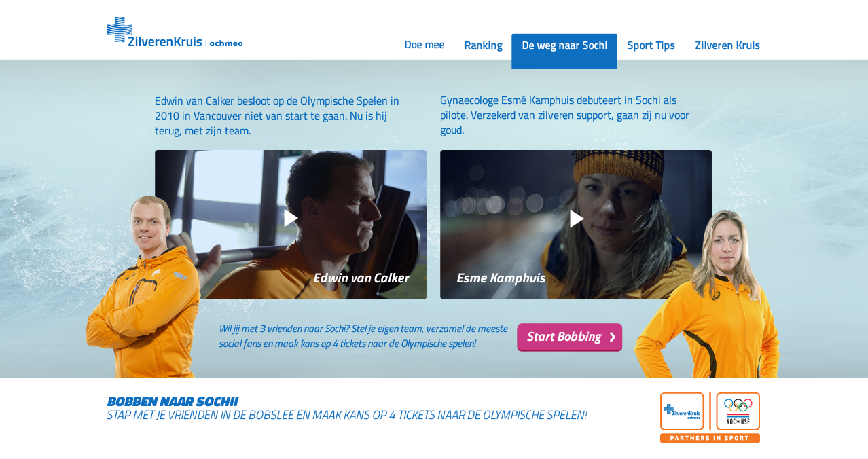Click the Start Bobbing button
The width and height of the screenshot is (868, 459).
click(x=569, y=337)
